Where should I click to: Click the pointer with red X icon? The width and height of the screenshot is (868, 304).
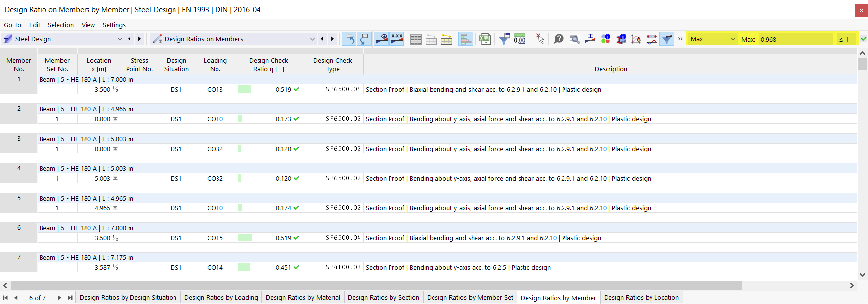pyautogui.click(x=540, y=39)
